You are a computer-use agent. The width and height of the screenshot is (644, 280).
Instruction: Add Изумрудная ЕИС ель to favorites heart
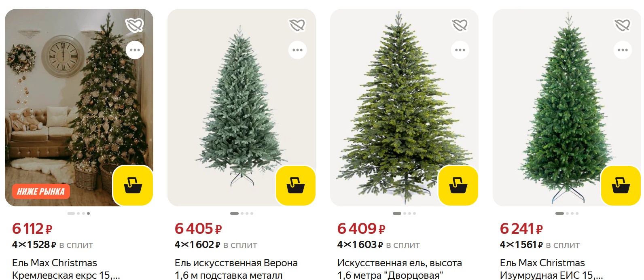[x=623, y=25]
